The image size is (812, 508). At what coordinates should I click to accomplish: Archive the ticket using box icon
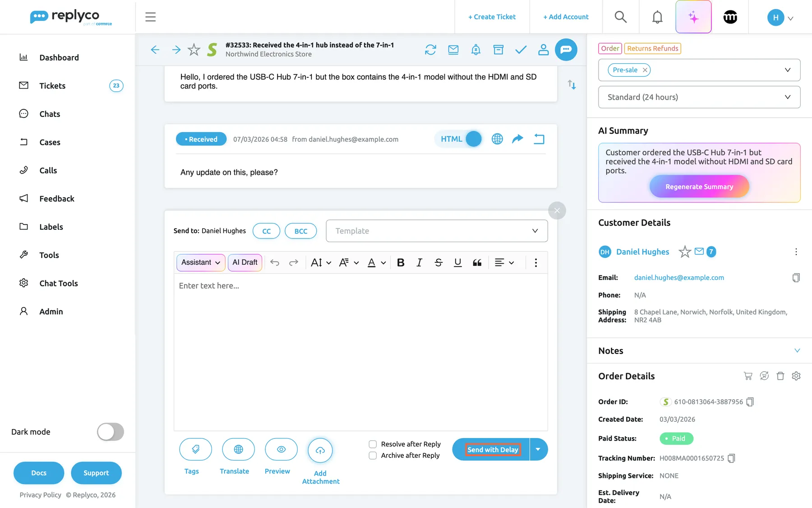pyautogui.click(x=498, y=50)
